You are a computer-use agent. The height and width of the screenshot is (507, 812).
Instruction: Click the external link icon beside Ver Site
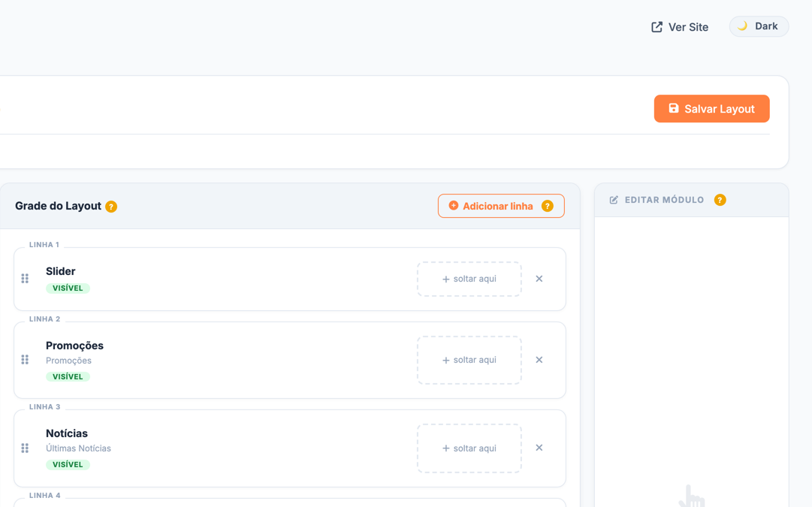coord(657,27)
